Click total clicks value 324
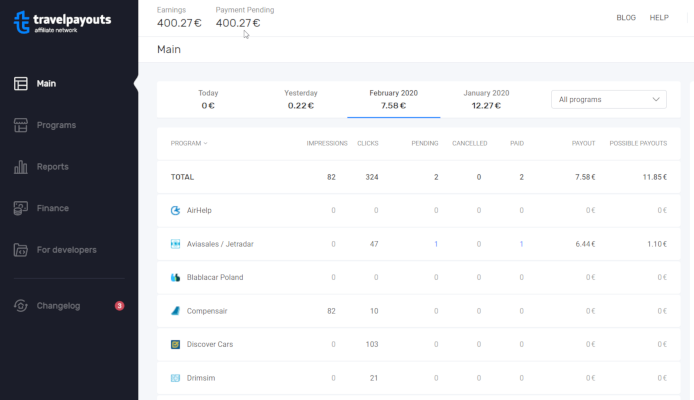This screenshot has height=400, width=694. [x=372, y=177]
